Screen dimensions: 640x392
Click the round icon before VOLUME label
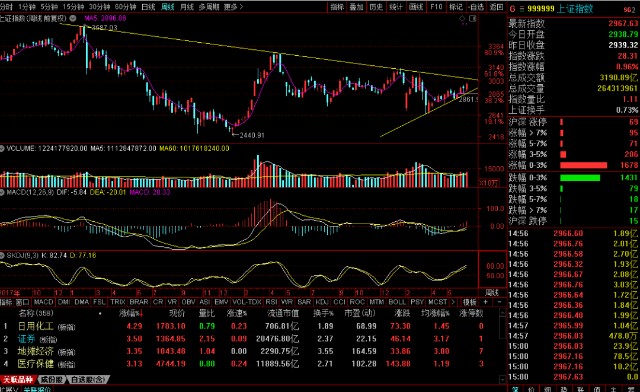tap(2, 149)
